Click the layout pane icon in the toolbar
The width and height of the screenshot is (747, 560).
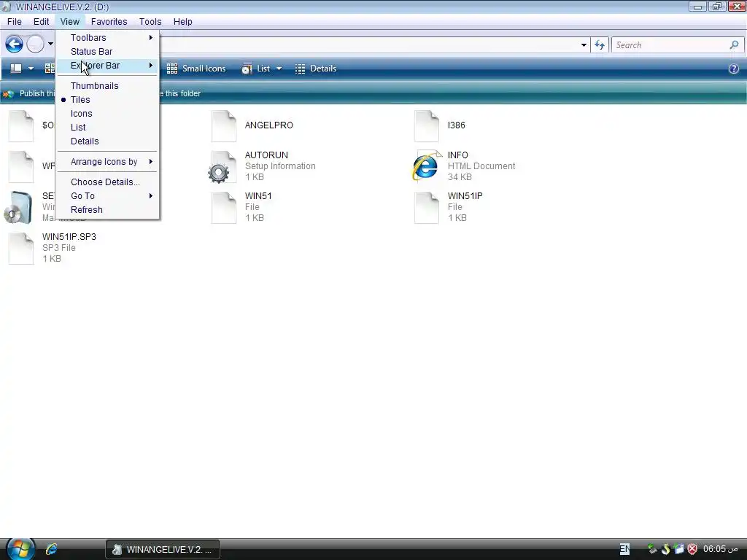(16, 69)
